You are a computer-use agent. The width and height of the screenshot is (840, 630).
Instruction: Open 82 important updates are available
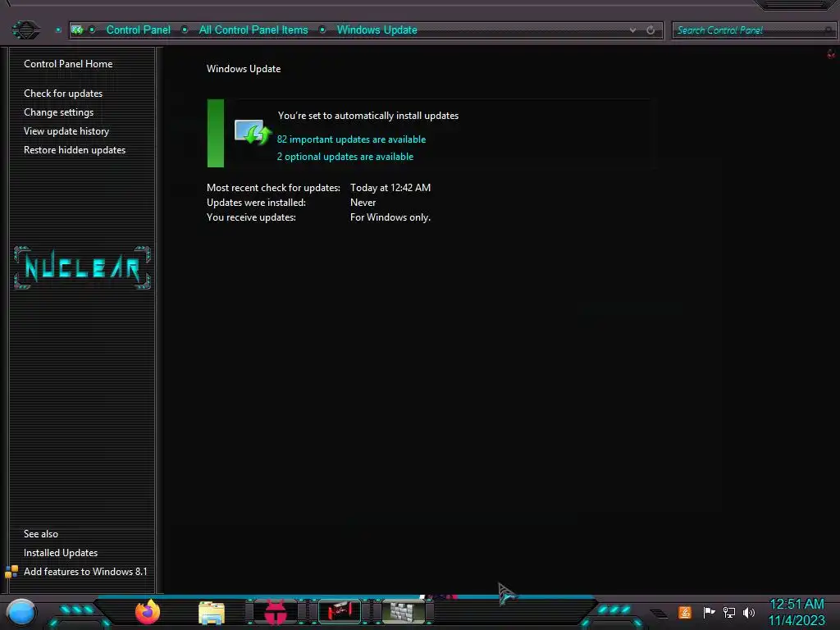351,139
